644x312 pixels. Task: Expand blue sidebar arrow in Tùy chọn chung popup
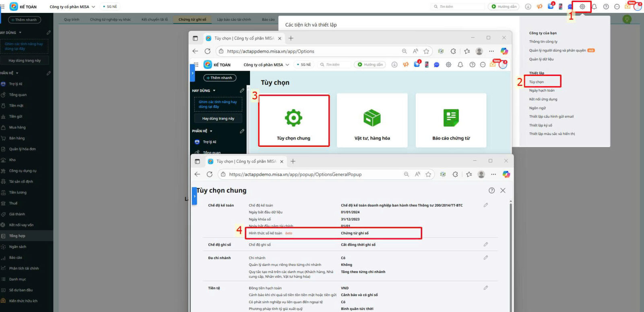194,196
